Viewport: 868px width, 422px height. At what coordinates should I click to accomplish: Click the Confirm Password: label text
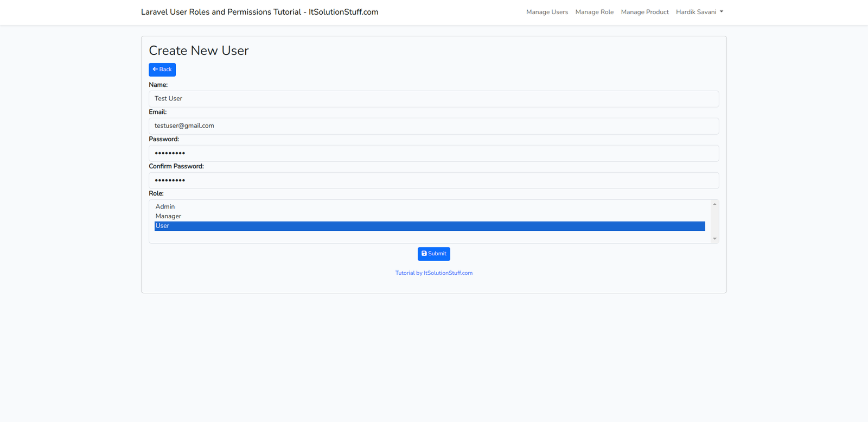176,166
